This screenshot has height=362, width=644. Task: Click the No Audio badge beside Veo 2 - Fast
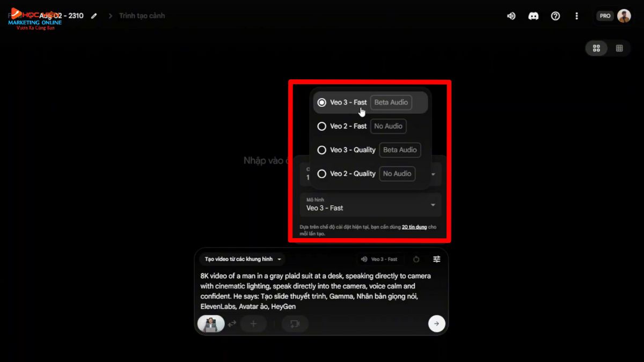click(388, 126)
